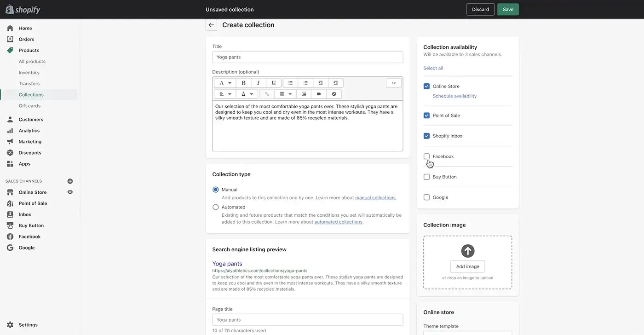Apply bold formatting in the description editor

[242, 82]
